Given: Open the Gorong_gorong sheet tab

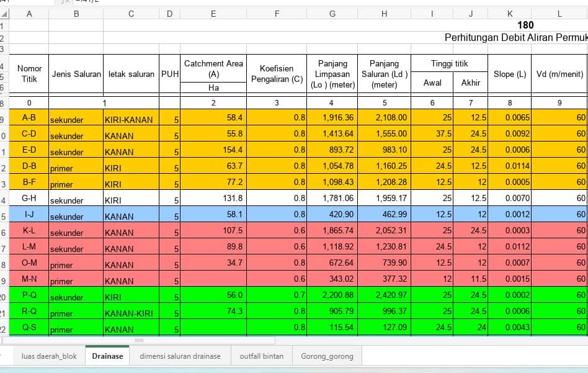Looking at the screenshot, I should coord(327,356).
